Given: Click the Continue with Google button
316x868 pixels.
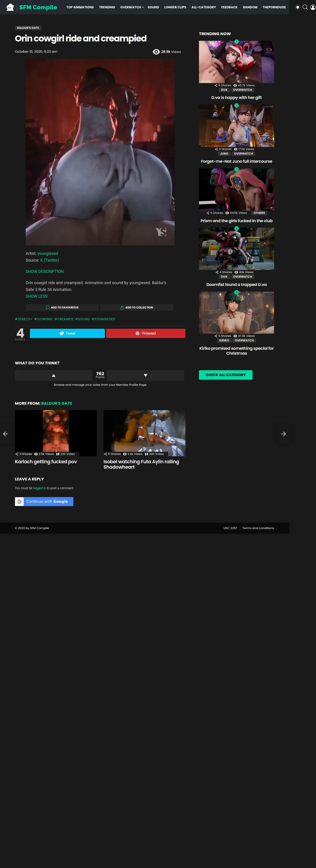Looking at the screenshot, I should point(44,501).
